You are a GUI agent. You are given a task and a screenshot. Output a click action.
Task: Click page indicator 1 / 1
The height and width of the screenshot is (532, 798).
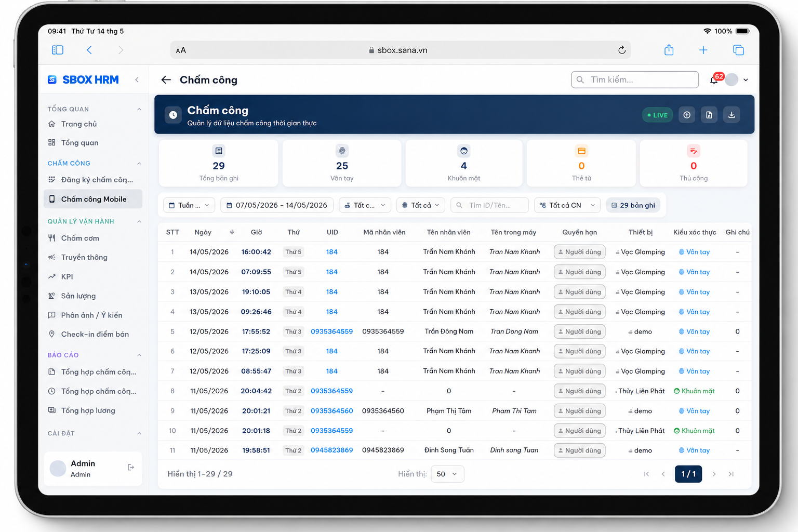(688, 474)
